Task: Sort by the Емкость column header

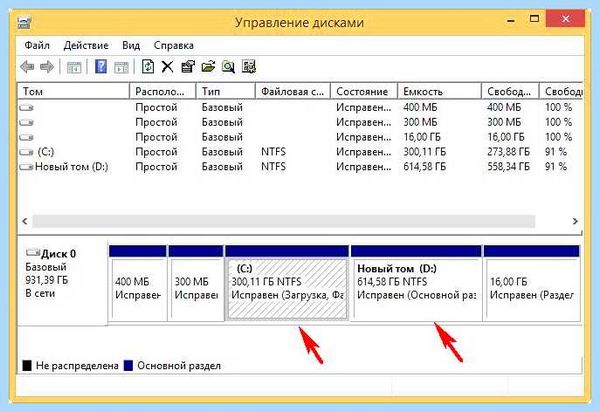Action: [x=439, y=91]
